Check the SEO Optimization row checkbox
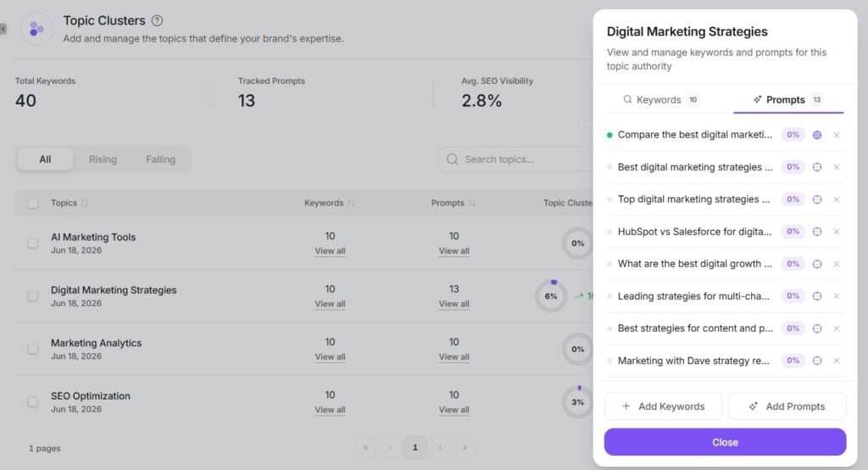868x470 pixels. 33,402
